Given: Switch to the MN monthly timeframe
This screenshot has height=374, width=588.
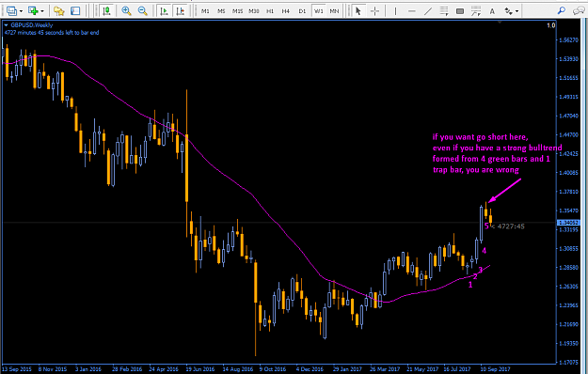Looking at the screenshot, I should coord(334,11).
